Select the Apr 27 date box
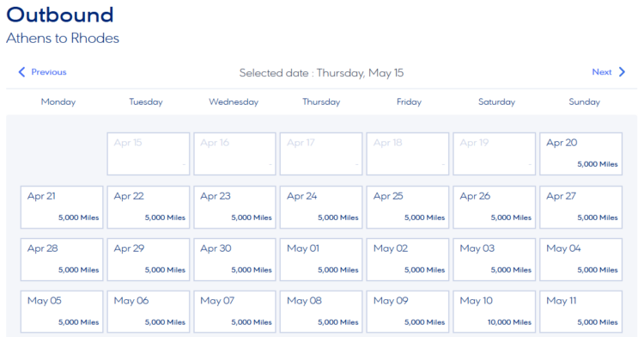This screenshot has height=337, width=644. [x=580, y=207]
